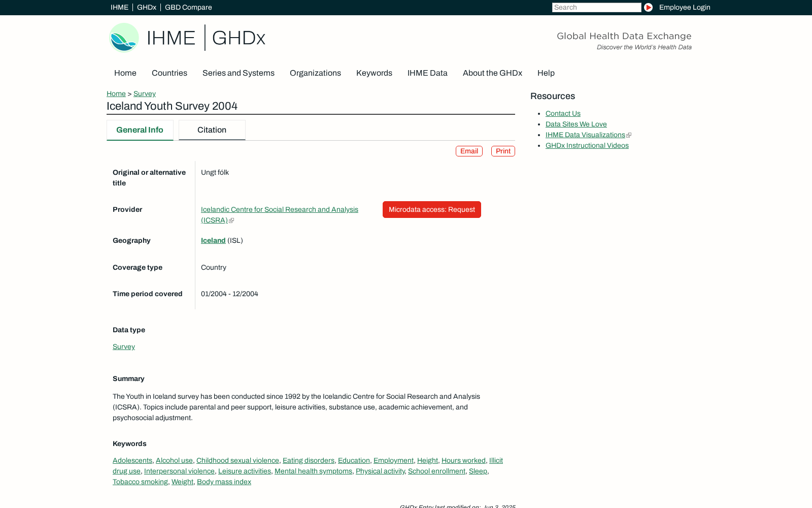The width and height of the screenshot is (812, 508).
Task: Click the Hours worked keyword
Action: (463, 460)
